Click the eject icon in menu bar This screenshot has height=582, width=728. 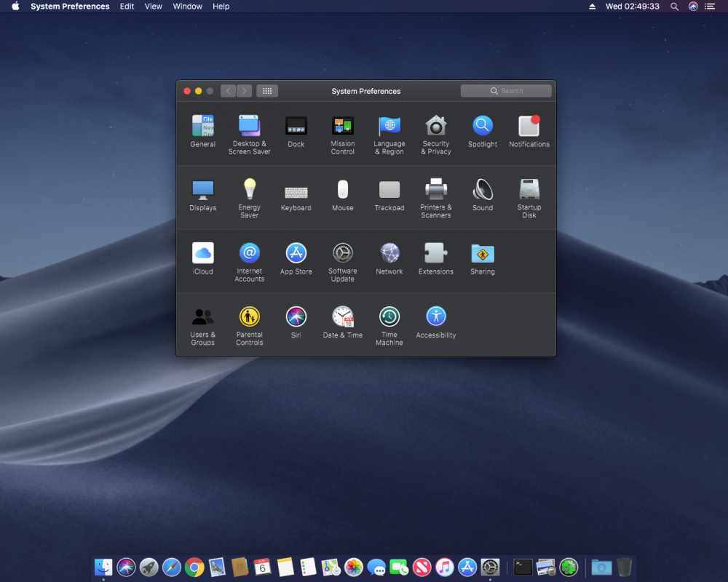coord(593,7)
